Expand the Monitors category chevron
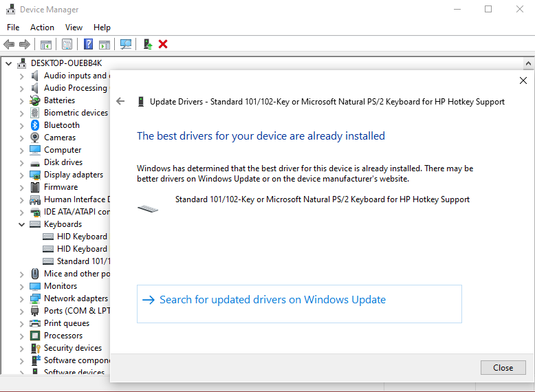The height and width of the screenshot is (392, 535). point(21,287)
